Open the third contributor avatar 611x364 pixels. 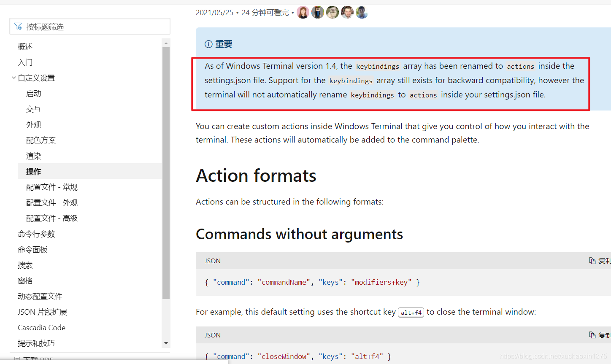(x=333, y=12)
